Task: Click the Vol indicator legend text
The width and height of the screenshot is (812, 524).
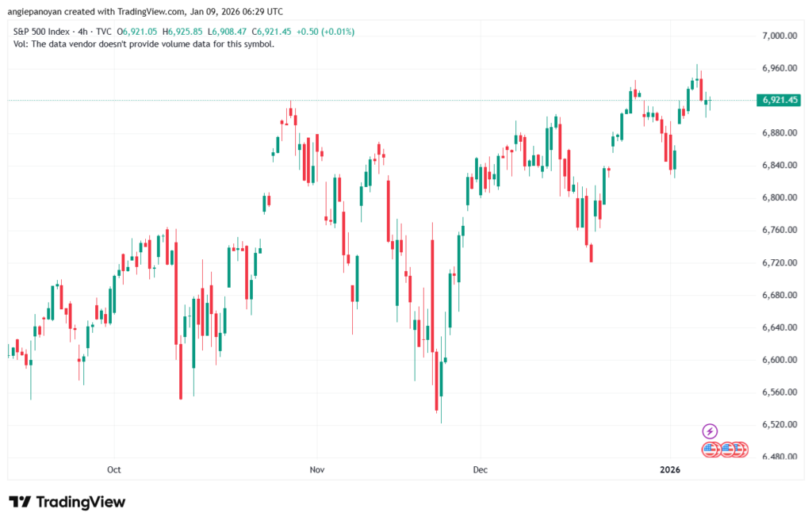Action: click(144, 44)
